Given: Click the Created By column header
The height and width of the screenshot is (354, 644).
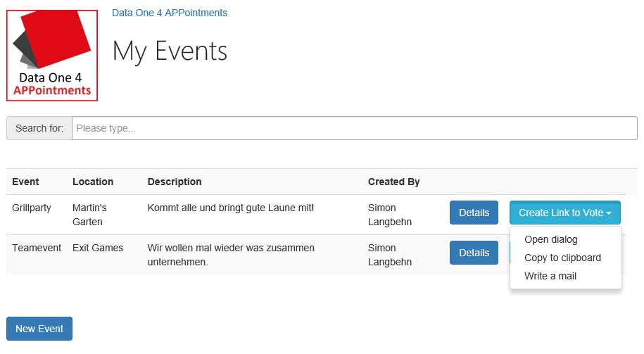Looking at the screenshot, I should tap(393, 182).
